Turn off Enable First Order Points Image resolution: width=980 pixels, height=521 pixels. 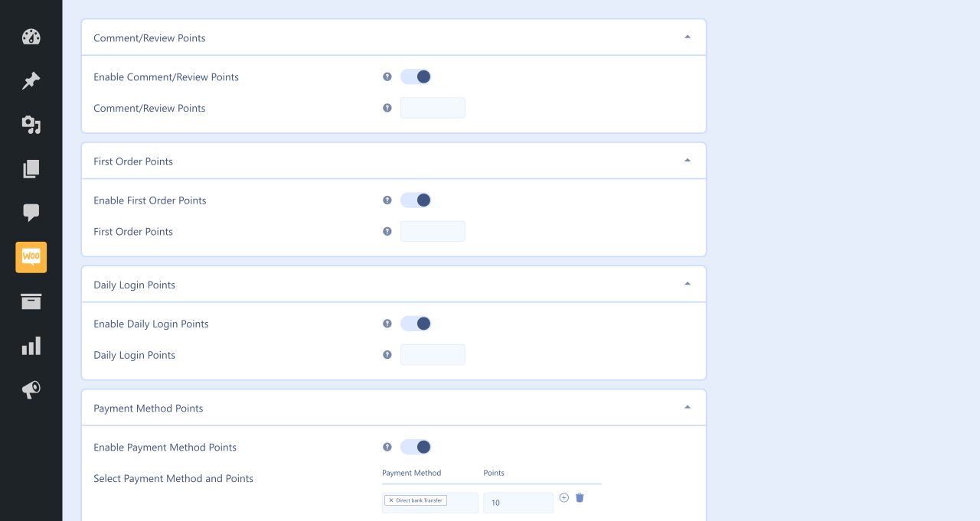(x=416, y=200)
